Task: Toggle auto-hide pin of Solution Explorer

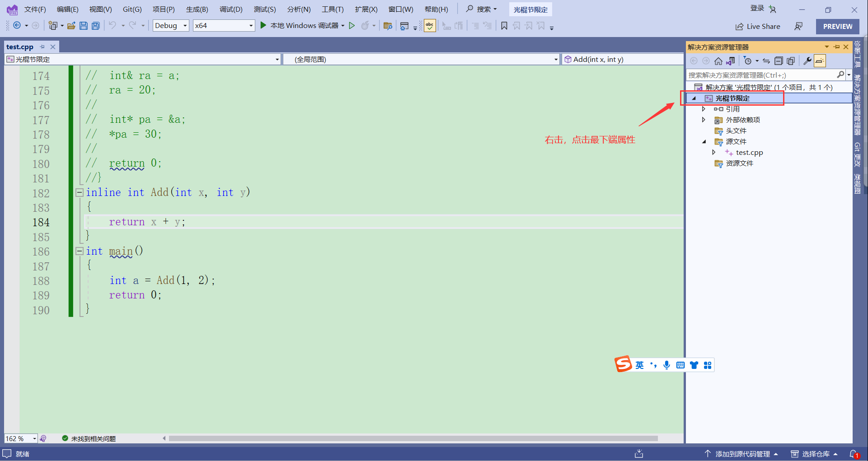Action: [x=836, y=47]
